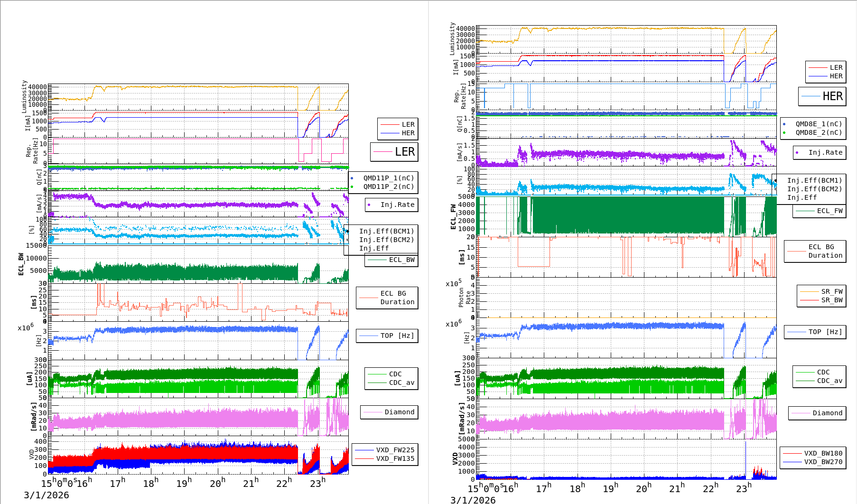Click the 3/1/2026 date under left plot
The image size is (857, 504).
point(47,495)
